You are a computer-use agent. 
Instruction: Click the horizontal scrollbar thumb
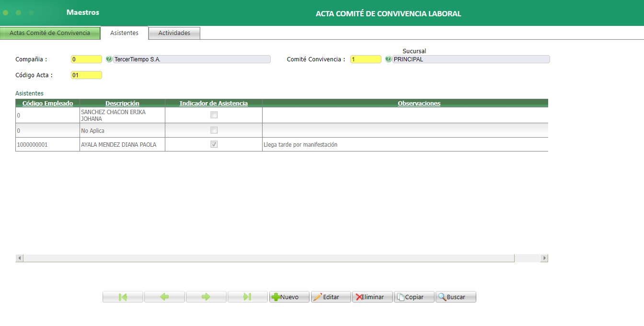[x=269, y=258]
